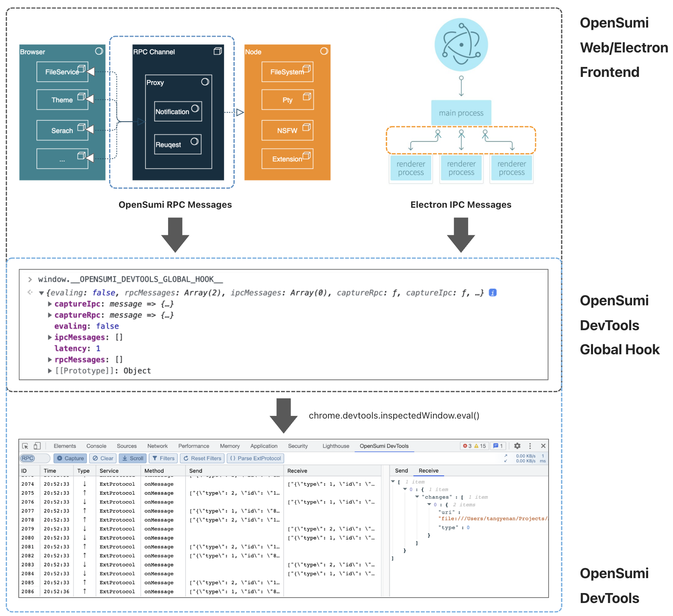
Task: Select message row 2078
Action: (x=200, y=520)
